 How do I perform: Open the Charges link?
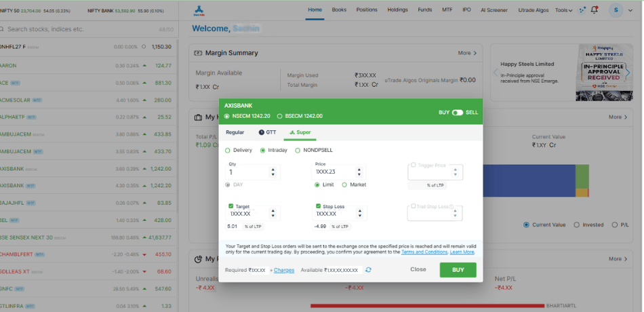pos(284,270)
